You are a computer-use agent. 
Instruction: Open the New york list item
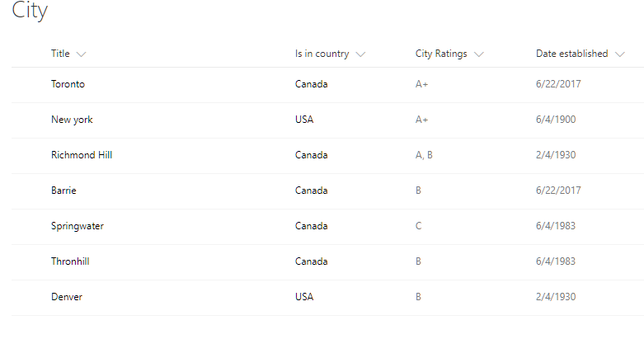click(x=72, y=120)
